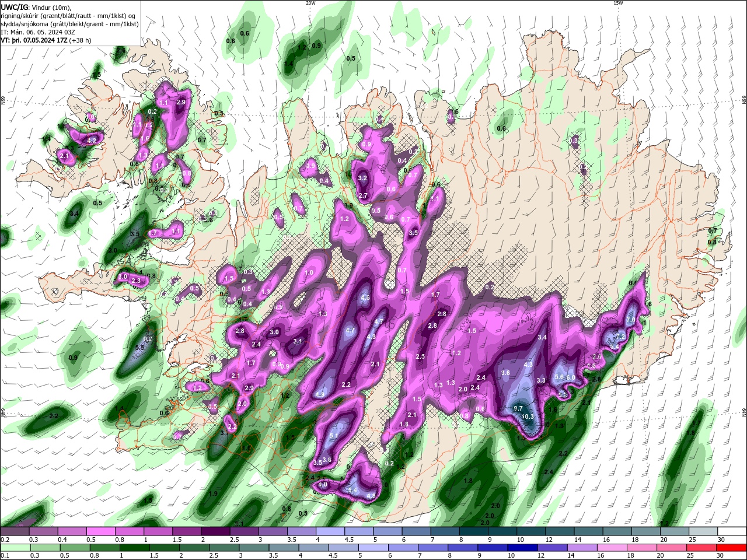Click the '10.3' precipitation value on the map

point(528,416)
